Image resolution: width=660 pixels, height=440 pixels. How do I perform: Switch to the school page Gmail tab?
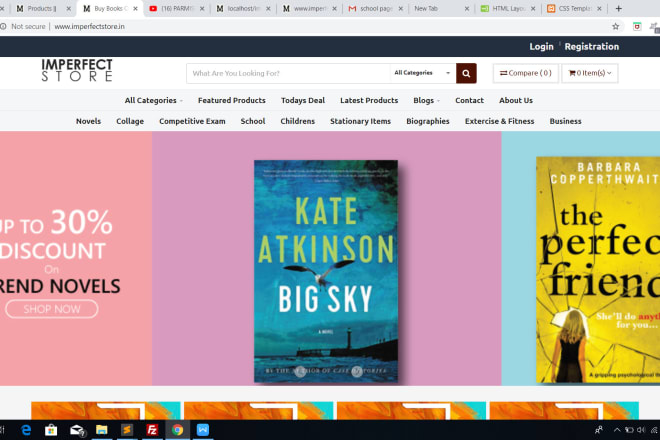click(375, 8)
